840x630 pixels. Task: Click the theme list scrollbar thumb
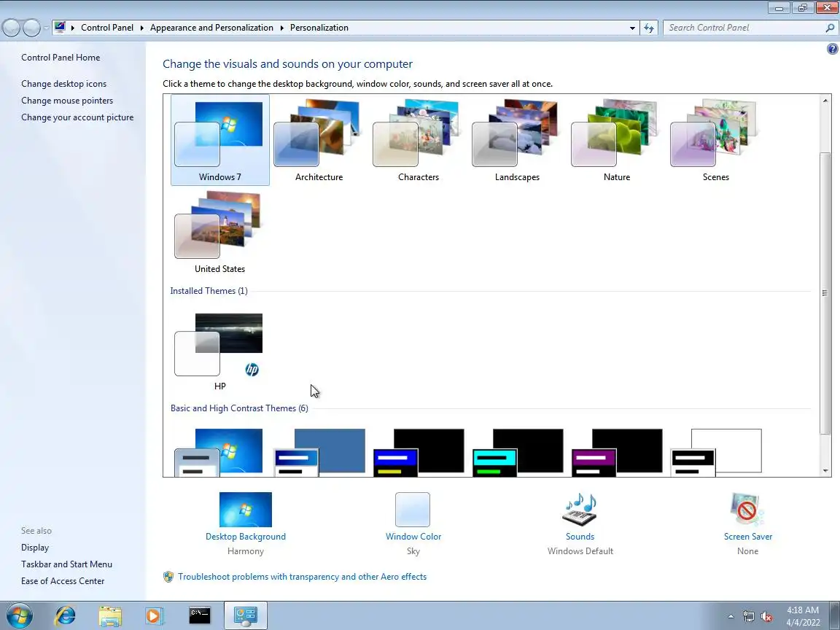coord(825,293)
